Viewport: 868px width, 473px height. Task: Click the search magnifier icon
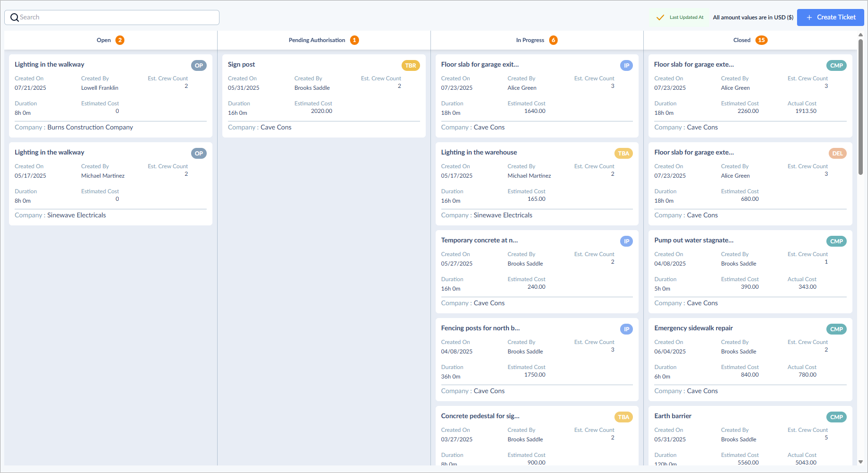tap(15, 17)
